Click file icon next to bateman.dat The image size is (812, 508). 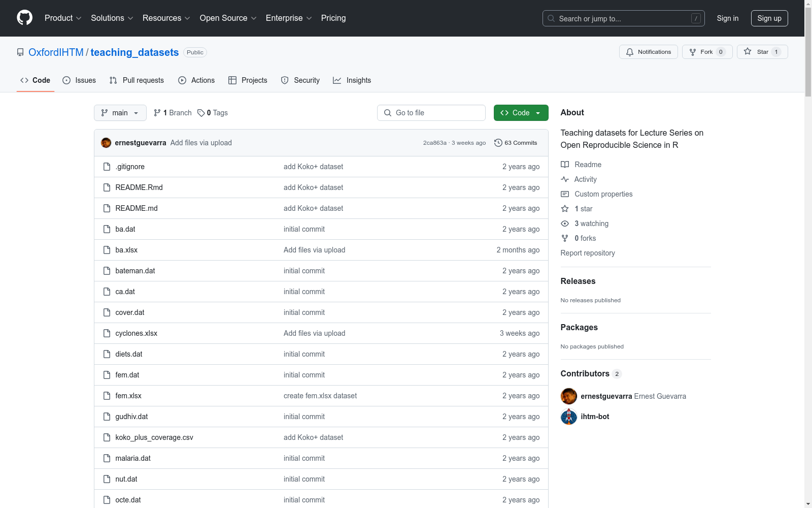click(107, 271)
